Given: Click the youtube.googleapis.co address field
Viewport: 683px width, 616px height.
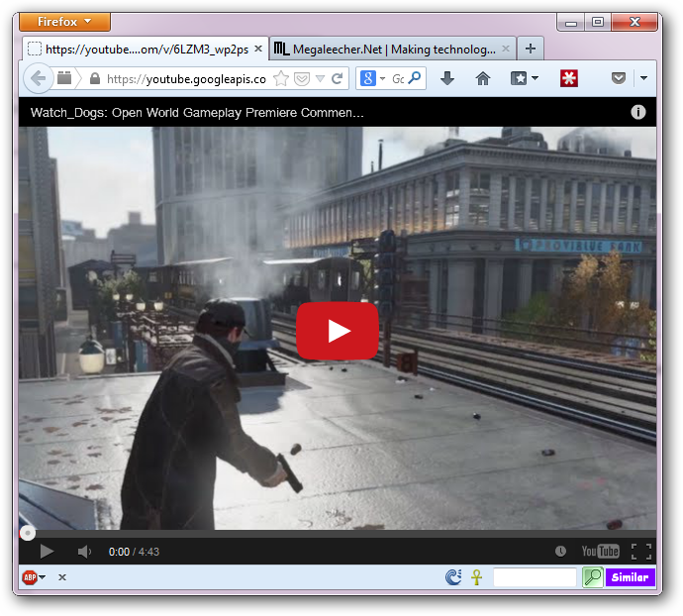Looking at the screenshot, I should [186, 79].
